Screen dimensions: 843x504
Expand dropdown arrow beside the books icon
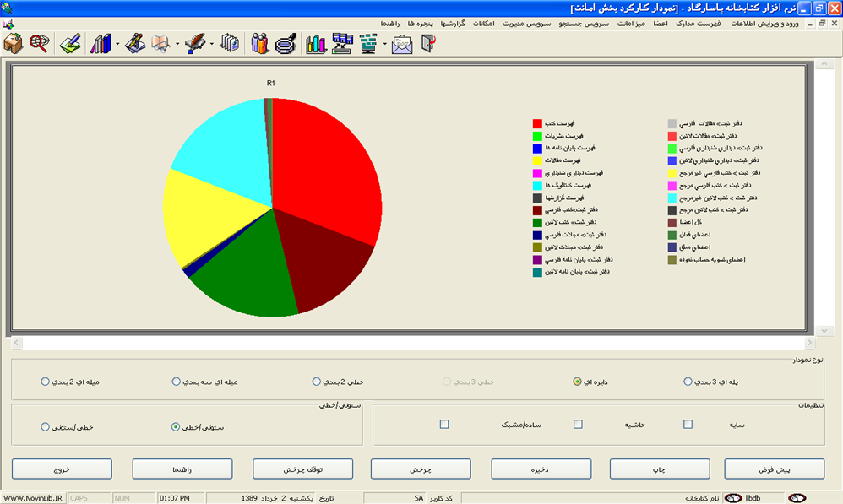tap(117, 44)
